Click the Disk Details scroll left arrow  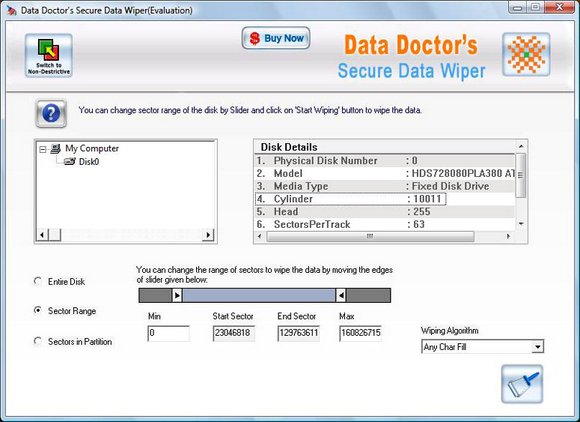260,236
